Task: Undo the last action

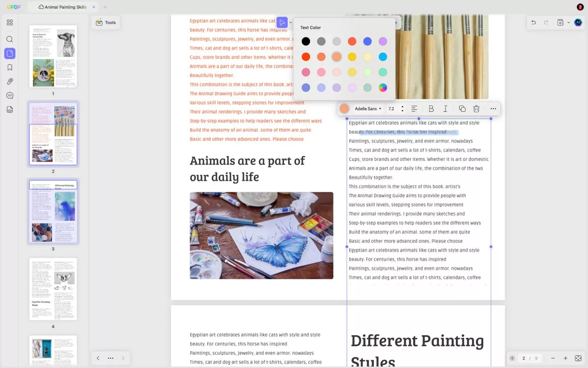Action: click(533, 22)
